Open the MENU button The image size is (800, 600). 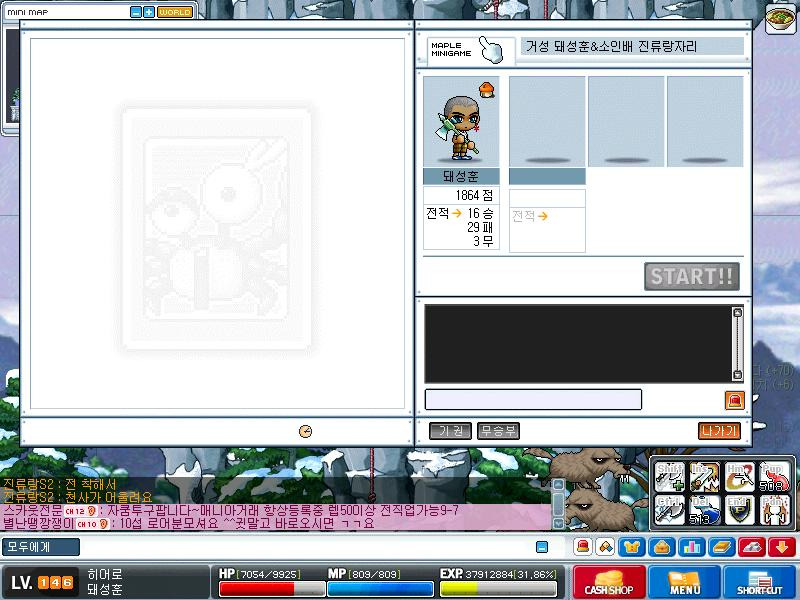[x=684, y=582]
